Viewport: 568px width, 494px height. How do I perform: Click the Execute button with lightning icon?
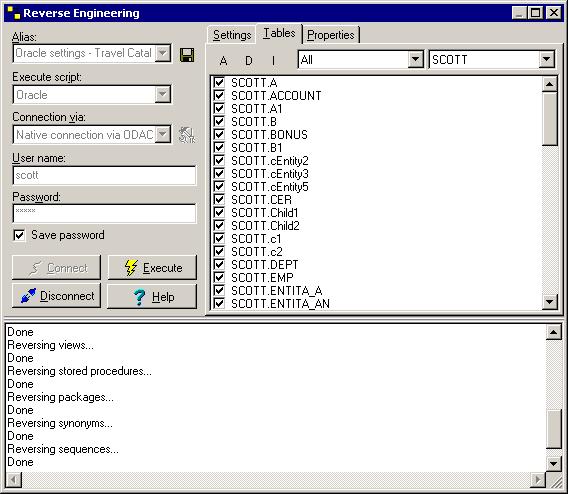point(152,268)
